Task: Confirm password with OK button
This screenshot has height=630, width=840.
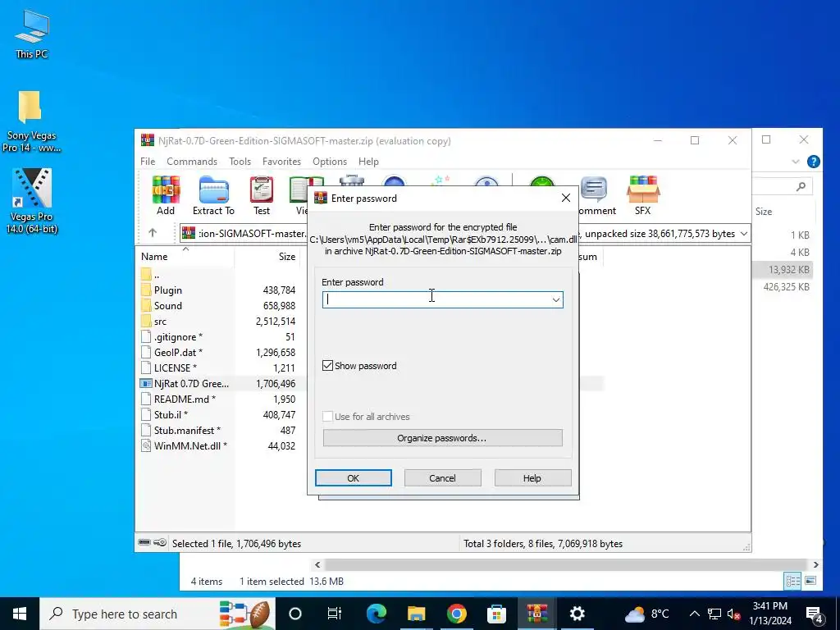Action: [353, 478]
